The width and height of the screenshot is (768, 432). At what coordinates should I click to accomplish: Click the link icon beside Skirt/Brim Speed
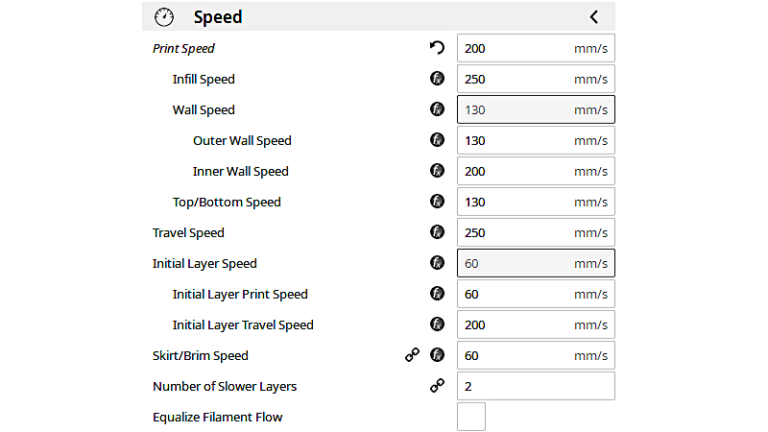412,356
